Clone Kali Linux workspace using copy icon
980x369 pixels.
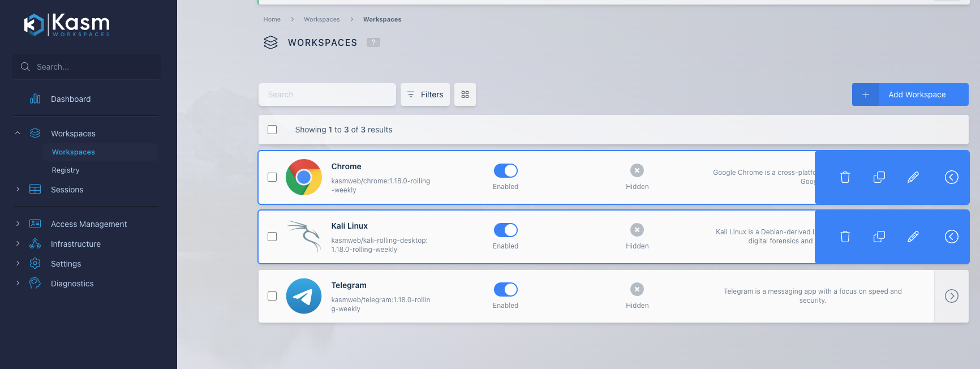[879, 237]
